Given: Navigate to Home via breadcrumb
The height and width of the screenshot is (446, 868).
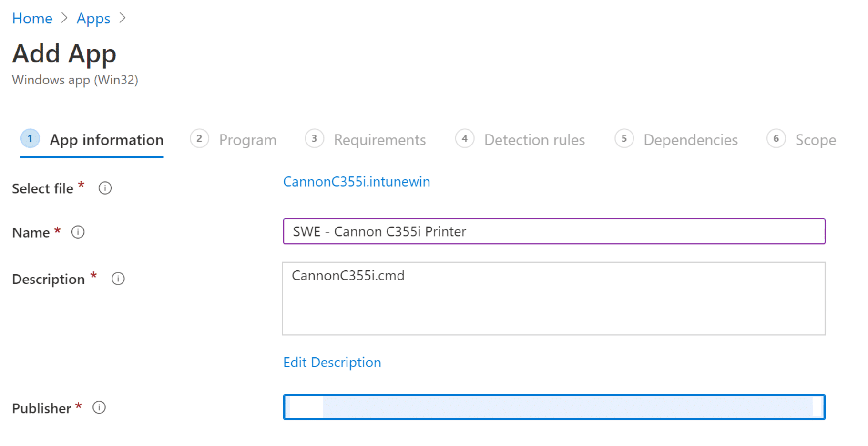Looking at the screenshot, I should (x=32, y=18).
